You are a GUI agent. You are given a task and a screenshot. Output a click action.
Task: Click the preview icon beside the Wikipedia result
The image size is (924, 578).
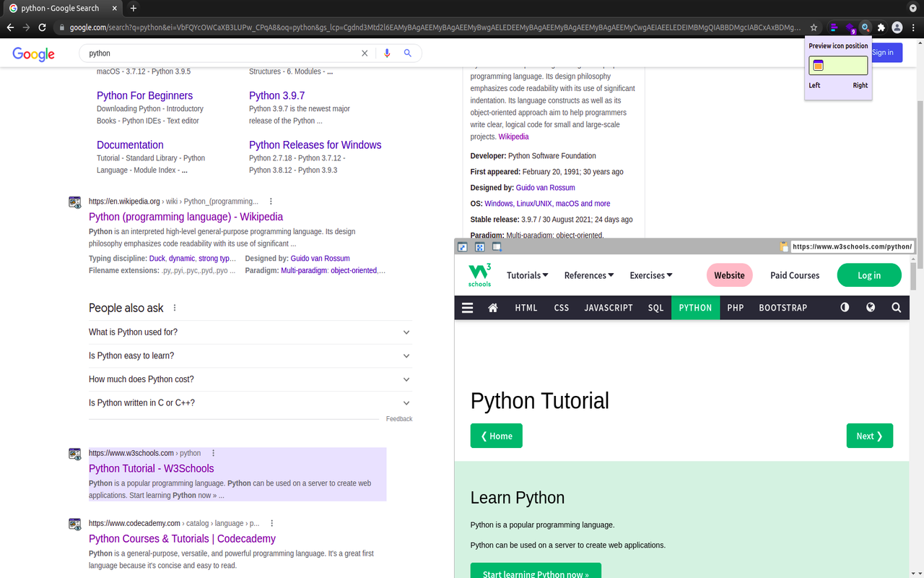point(74,202)
